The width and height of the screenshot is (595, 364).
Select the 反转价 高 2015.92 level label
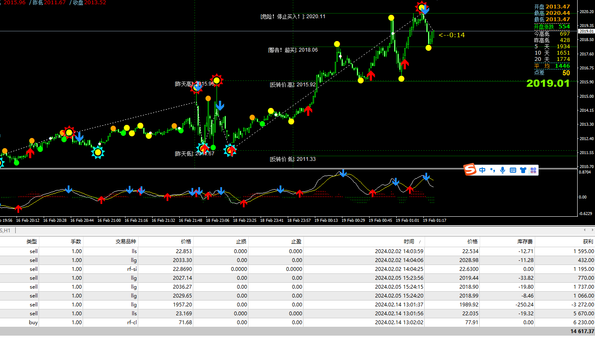coord(293,85)
